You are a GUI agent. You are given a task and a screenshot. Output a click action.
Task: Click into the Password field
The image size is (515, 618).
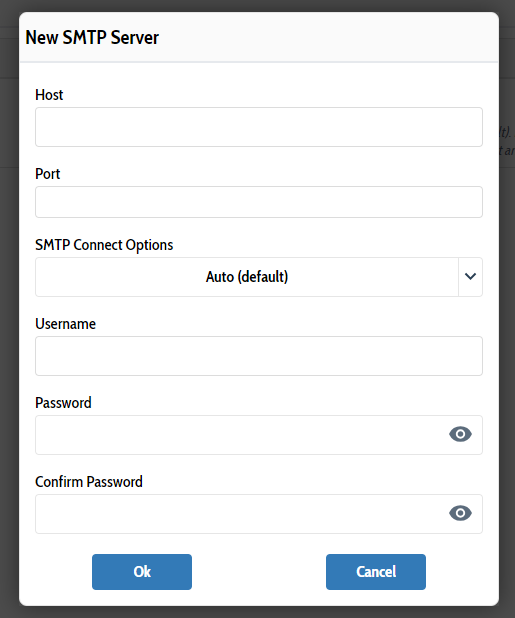coord(259,435)
